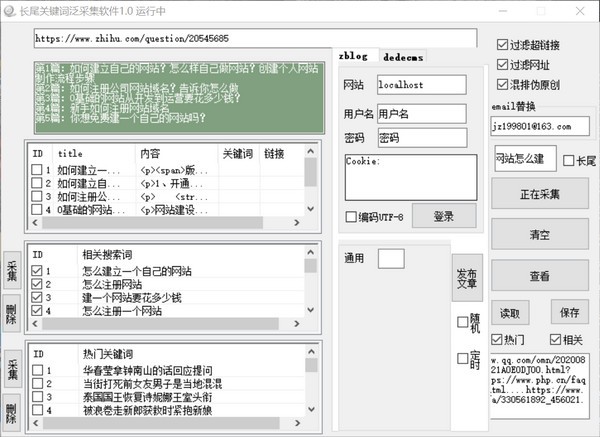Toggle the 随机 checkbox

point(462,321)
